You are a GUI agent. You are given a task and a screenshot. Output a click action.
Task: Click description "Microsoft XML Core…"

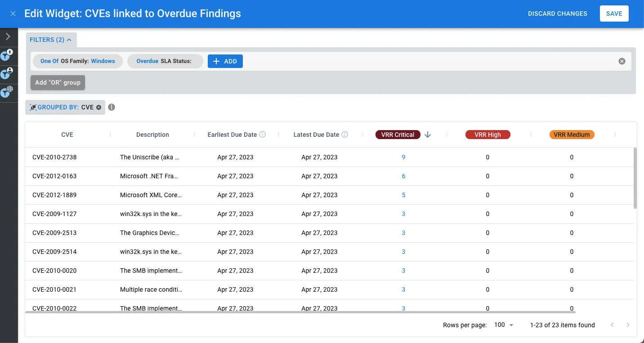151,195
